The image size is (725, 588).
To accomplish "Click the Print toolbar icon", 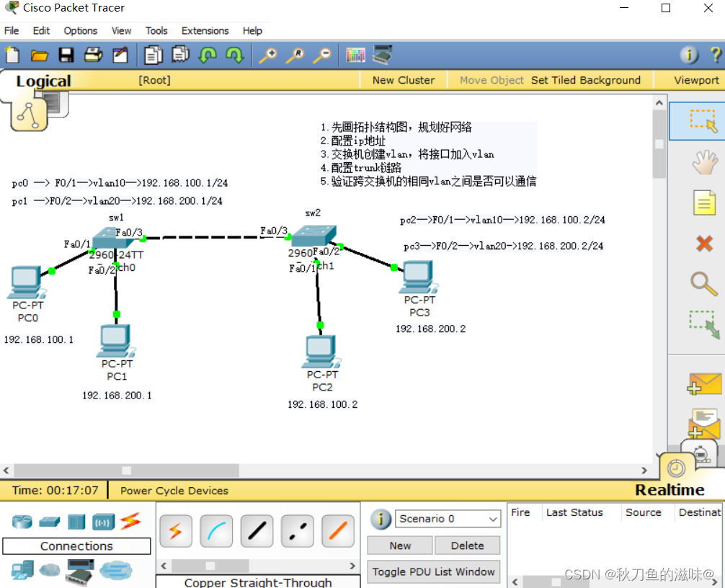I will coord(94,55).
